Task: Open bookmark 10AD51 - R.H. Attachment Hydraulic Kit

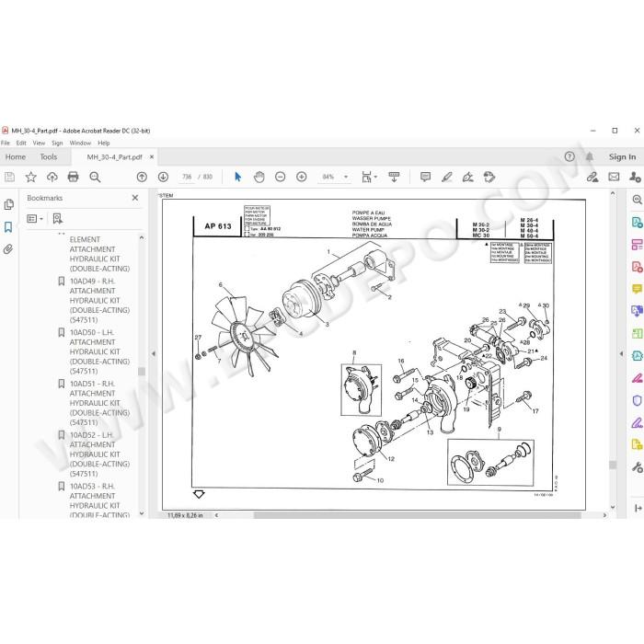Action: pyautogui.click(x=99, y=403)
